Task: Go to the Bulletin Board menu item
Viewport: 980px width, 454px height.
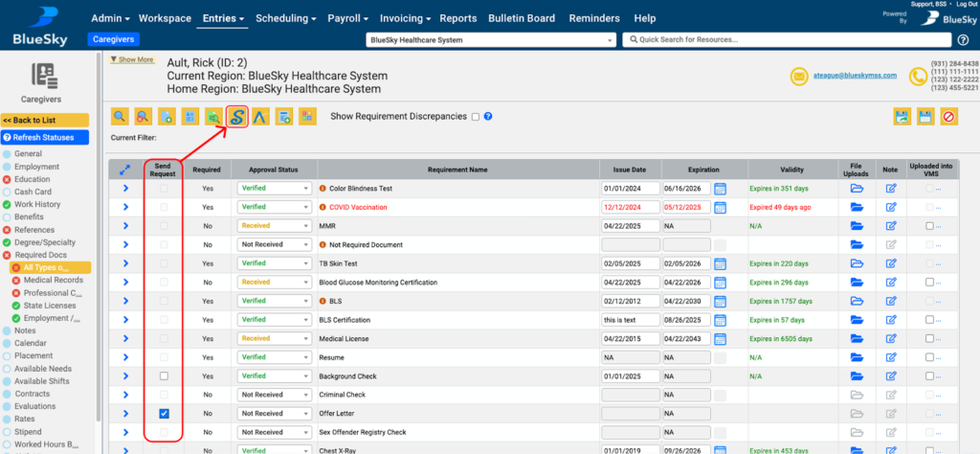Action: [523, 18]
